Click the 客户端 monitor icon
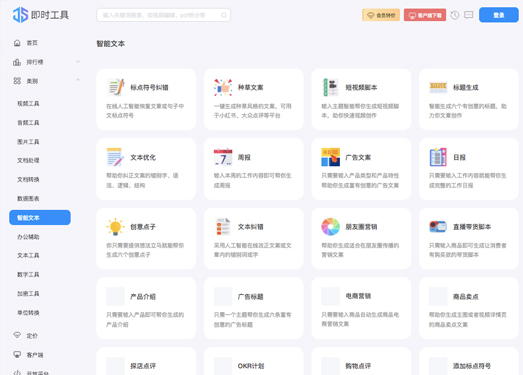 click(17, 354)
